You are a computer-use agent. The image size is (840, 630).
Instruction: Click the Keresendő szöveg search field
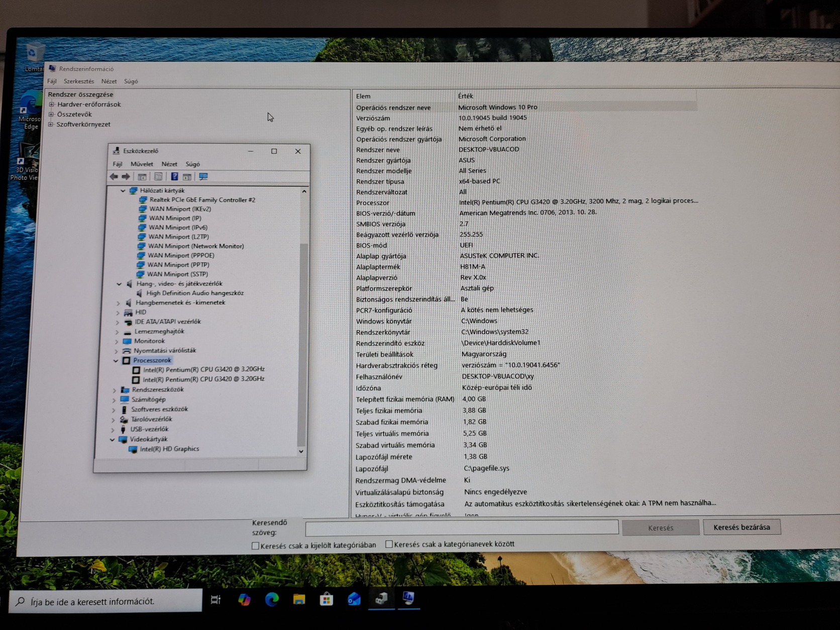[x=462, y=528]
